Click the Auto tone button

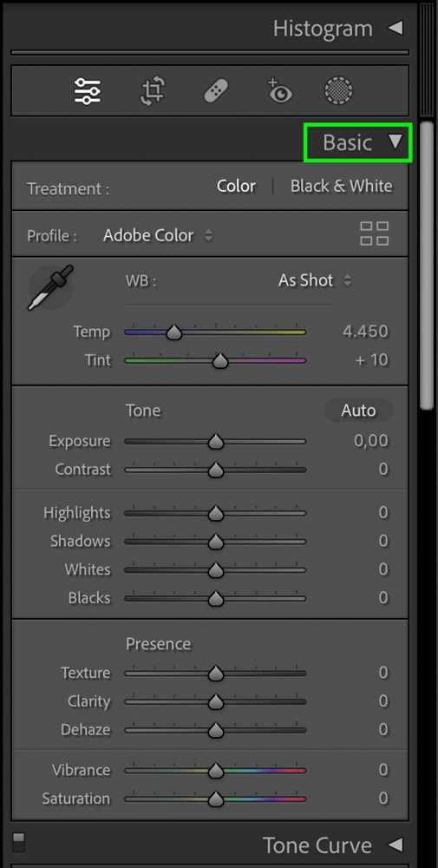358,411
